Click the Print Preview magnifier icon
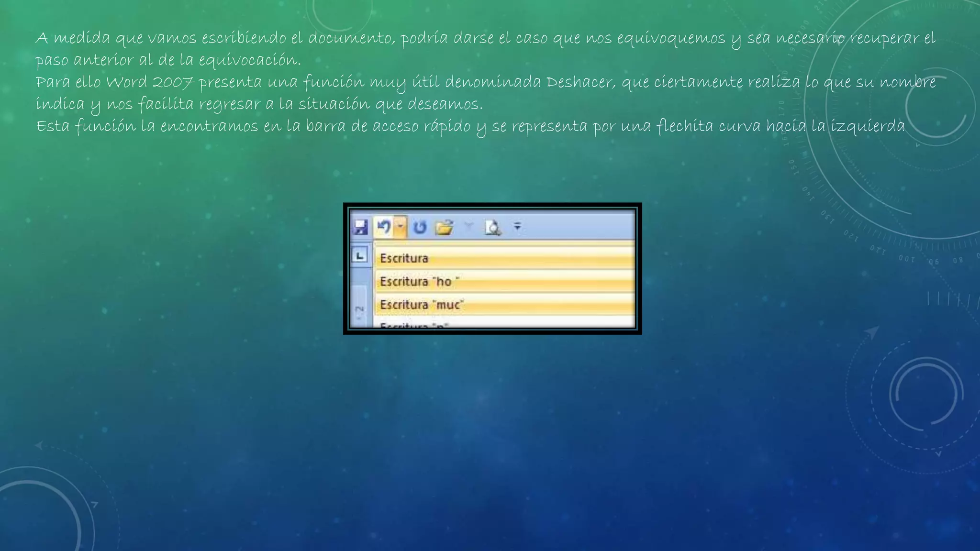980x551 pixels. [492, 228]
